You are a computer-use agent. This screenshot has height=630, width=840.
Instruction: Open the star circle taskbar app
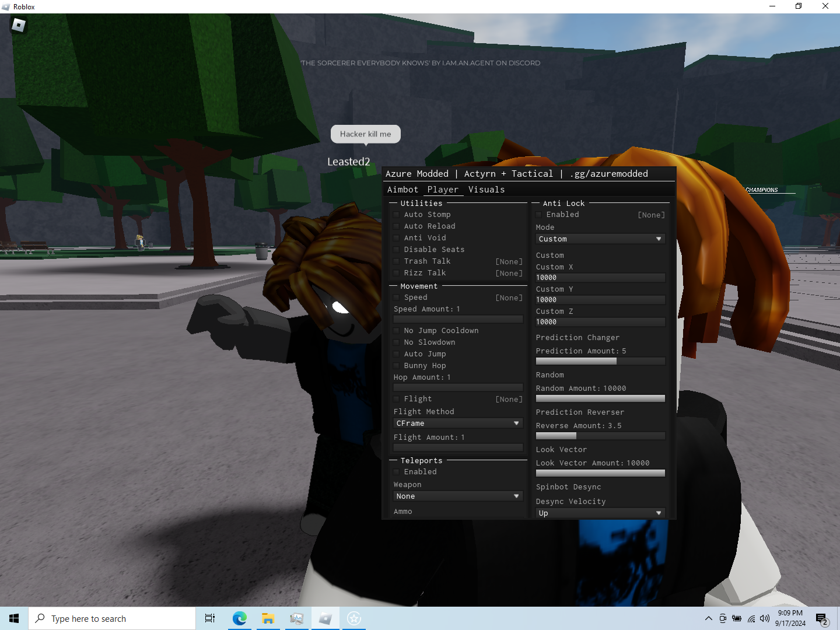(x=353, y=618)
